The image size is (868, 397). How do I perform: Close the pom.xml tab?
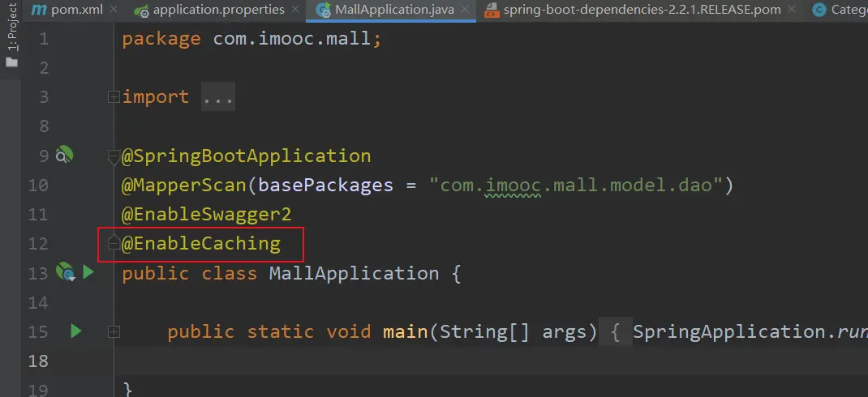pyautogui.click(x=114, y=10)
